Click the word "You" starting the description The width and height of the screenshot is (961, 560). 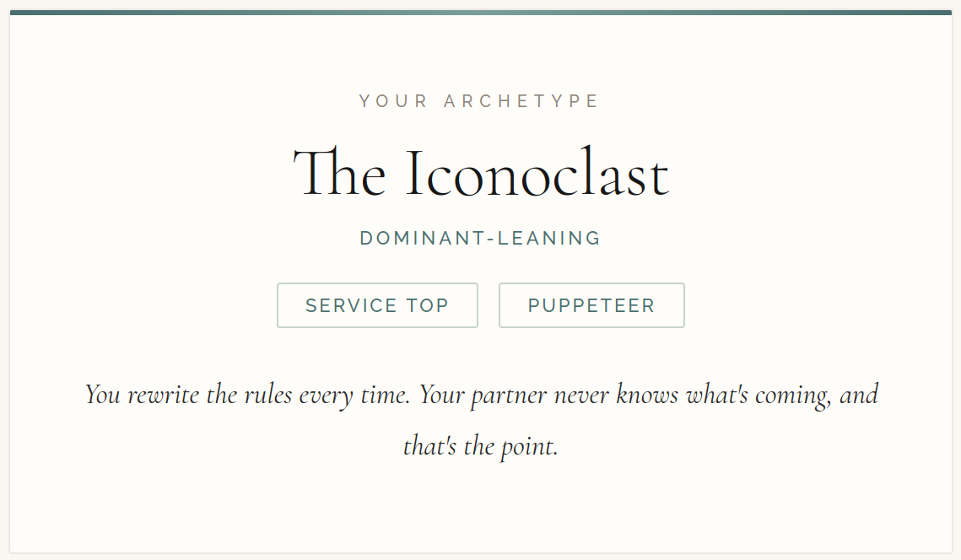[103, 395]
